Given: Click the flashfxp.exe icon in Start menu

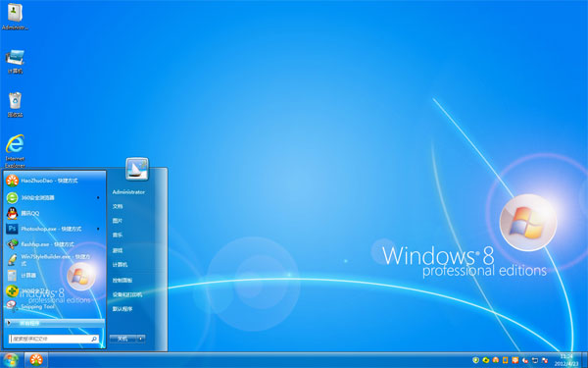Looking at the screenshot, I should pos(12,244).
